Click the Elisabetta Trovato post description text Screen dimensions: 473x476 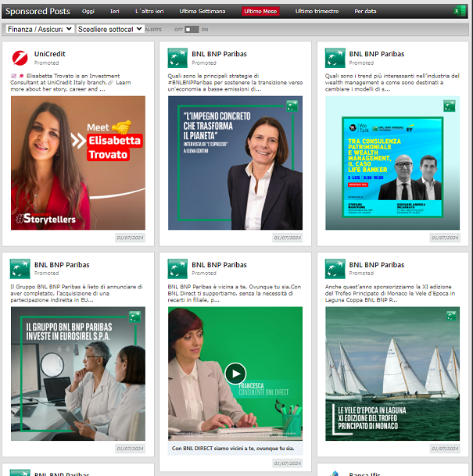point(71,83)
